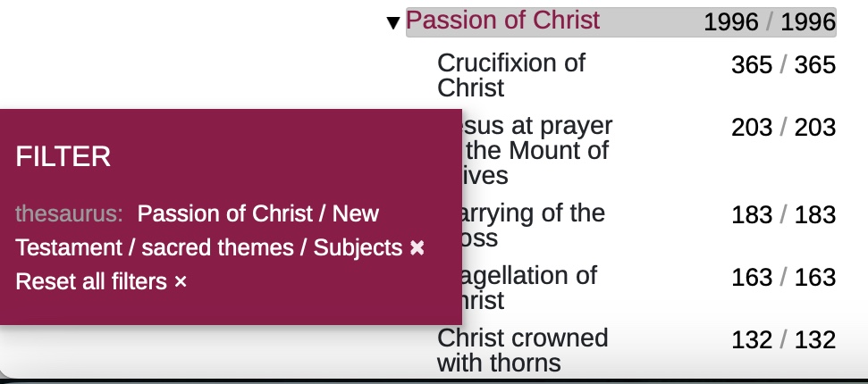Screen dimensions: 868x384
Task: Select Christ crowned with thorns entry
Action: click(x=522, y=350)
